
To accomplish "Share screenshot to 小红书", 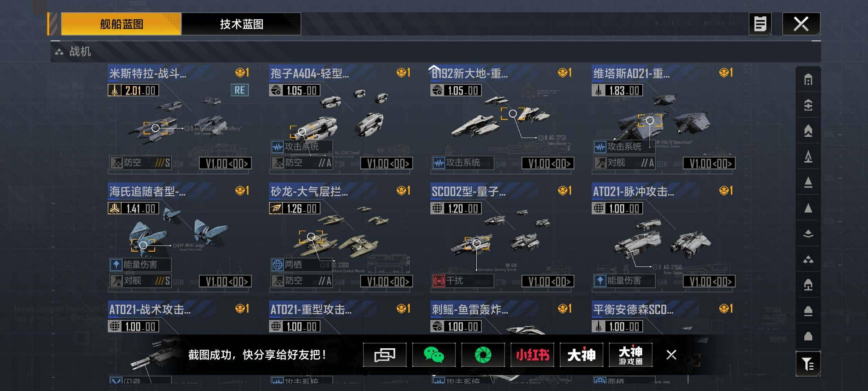I will [x=532, y=355].
